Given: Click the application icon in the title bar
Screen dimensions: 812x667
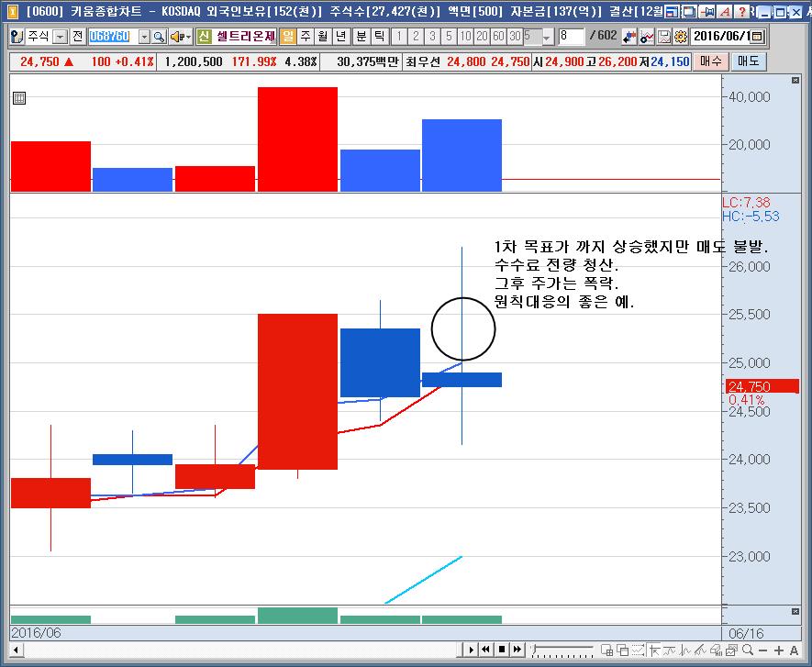Looking at the screenshot, I should click(12, 11).
